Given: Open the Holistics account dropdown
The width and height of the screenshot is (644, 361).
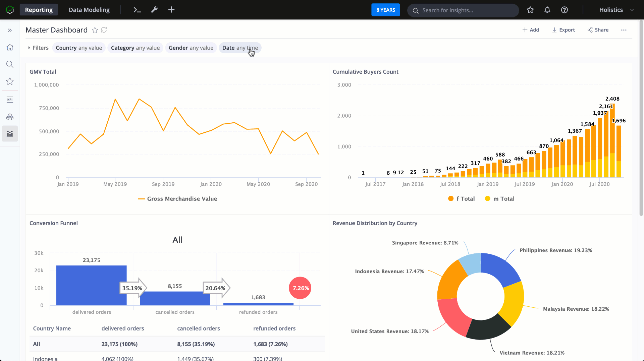Looking at the screenshot, I should (616, 10).
